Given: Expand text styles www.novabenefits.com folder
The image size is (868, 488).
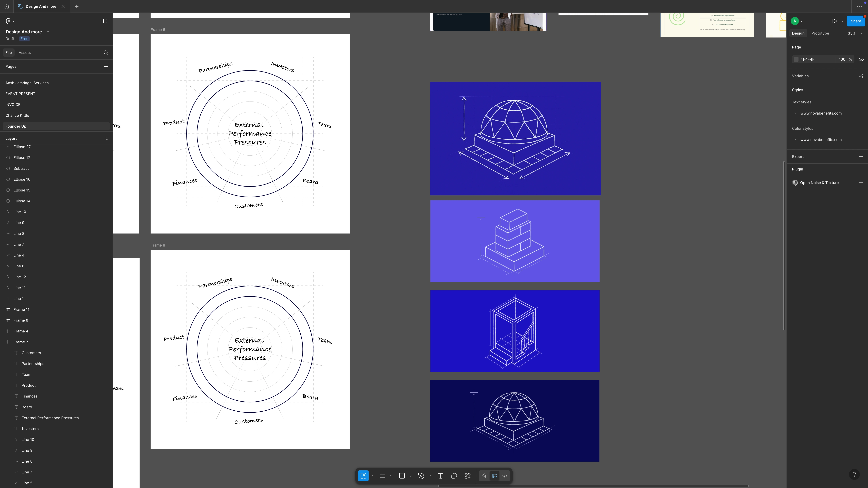Looking at the screenshot, I should click(x=795, y=113).
